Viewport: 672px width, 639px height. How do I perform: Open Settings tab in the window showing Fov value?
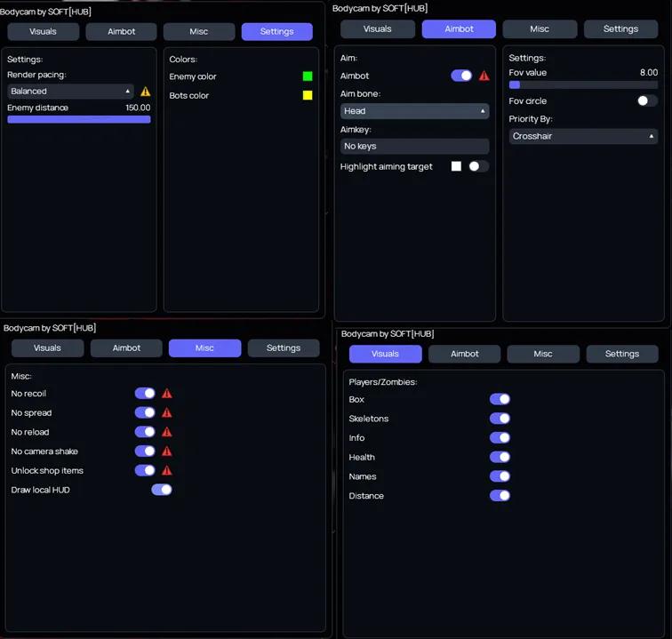tap(620, 29)
